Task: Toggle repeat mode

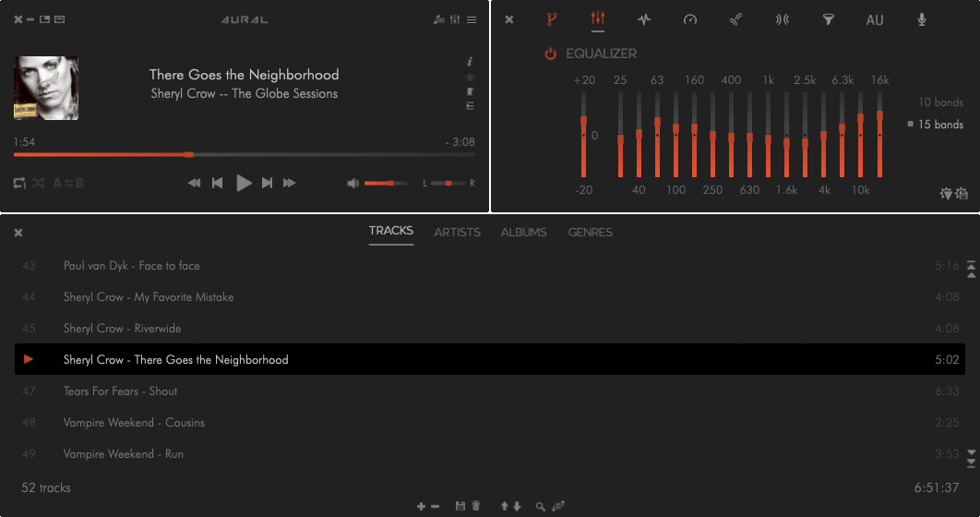Action: tap(19, 183)
